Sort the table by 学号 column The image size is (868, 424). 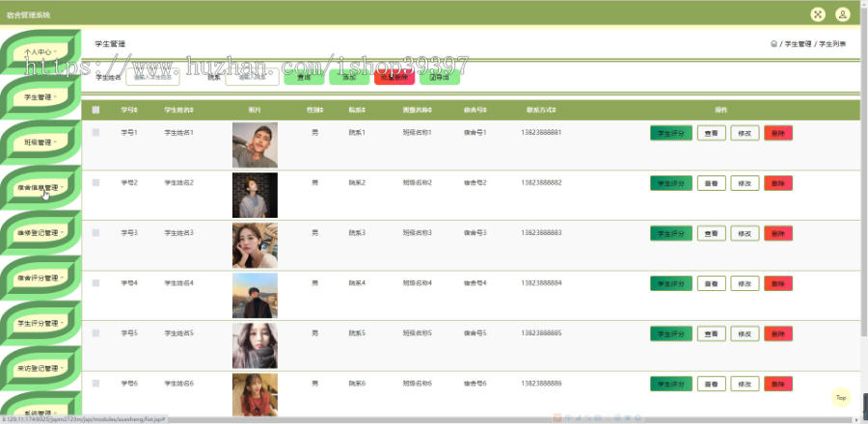[129, 110]
